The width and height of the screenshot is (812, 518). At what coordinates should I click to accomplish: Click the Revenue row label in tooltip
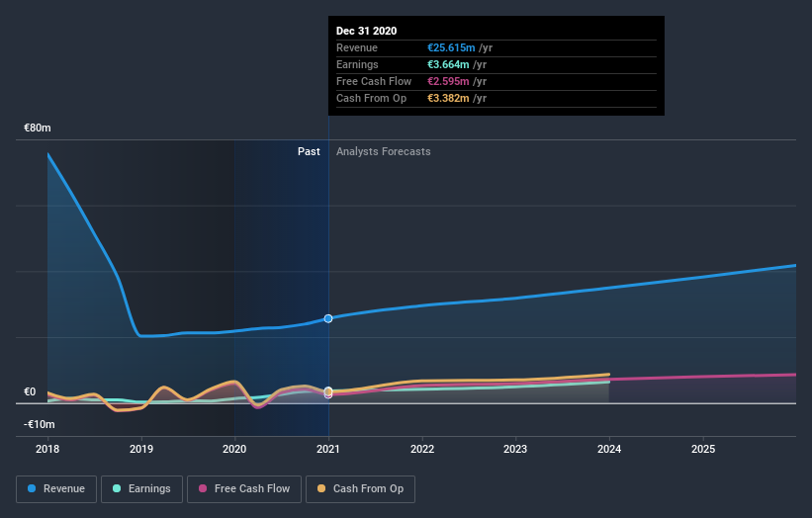click(357, 47)
